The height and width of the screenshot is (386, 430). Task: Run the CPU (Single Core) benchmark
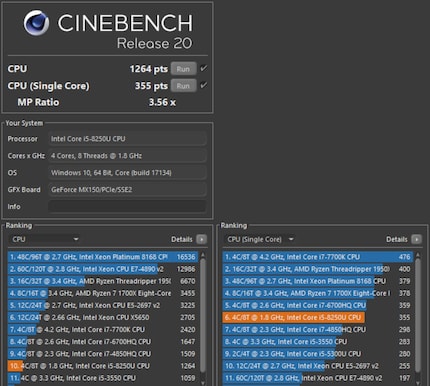pyautogui.click(x=183, y=86)
